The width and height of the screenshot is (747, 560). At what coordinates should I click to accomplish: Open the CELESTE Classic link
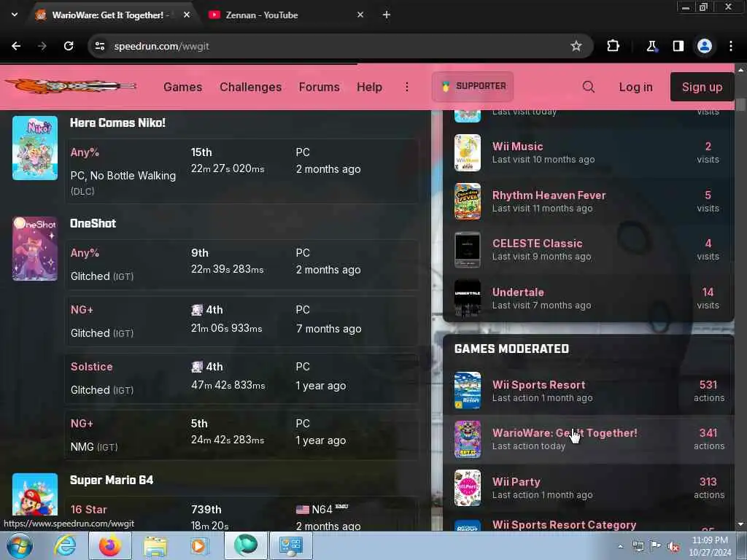(x=538, y=244)
